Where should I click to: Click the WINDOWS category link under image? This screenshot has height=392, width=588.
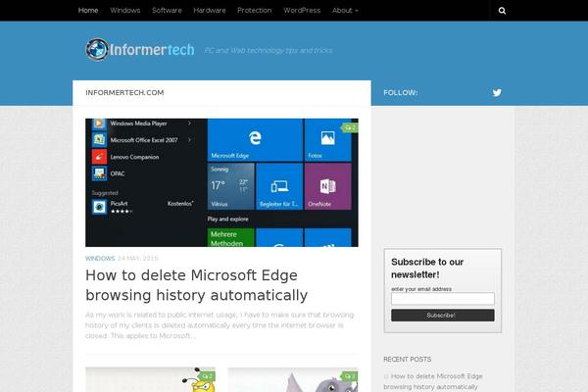coord(100,259)
